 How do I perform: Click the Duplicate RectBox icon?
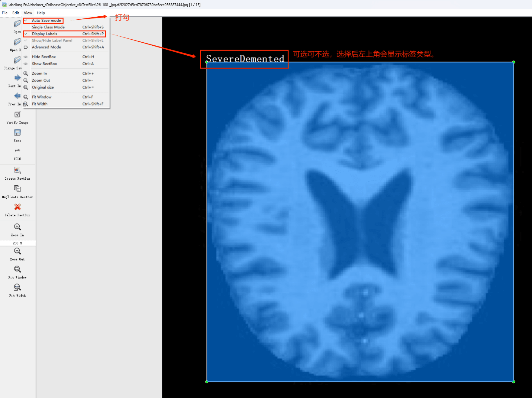pos(18,189)
